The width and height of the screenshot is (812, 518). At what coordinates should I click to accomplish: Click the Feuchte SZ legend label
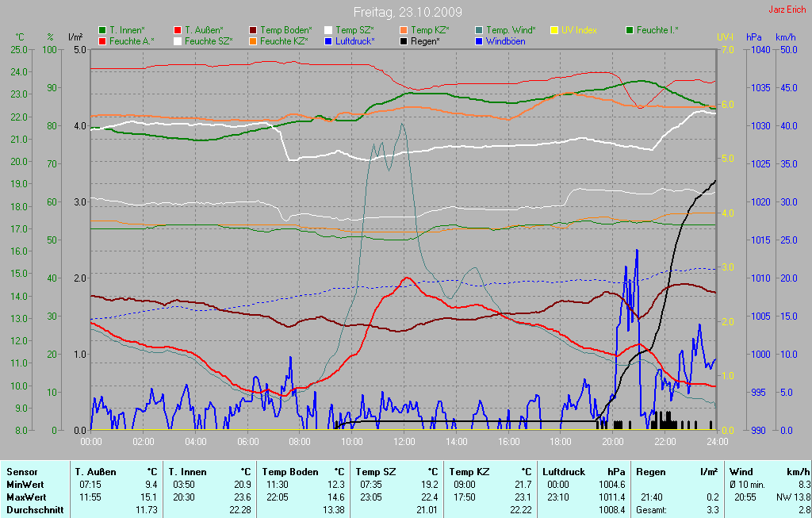tap(209, 40)
